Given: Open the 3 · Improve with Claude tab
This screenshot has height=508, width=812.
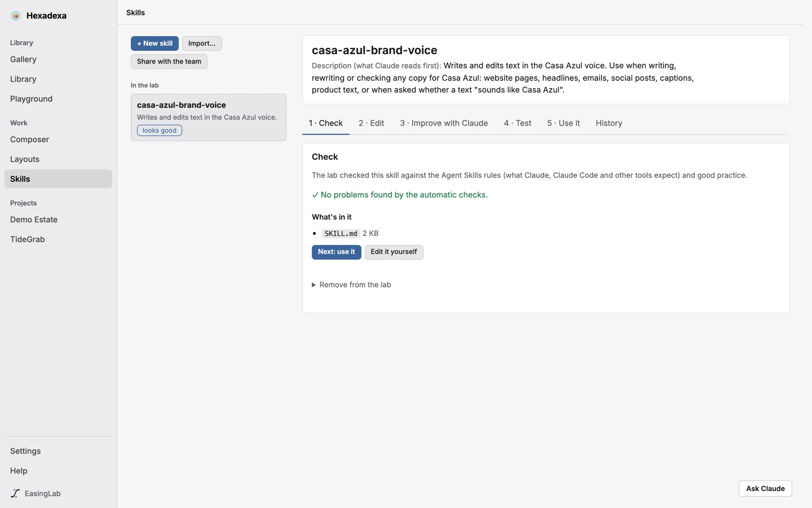Looking at the screenshot, I should tap(444, 123).
